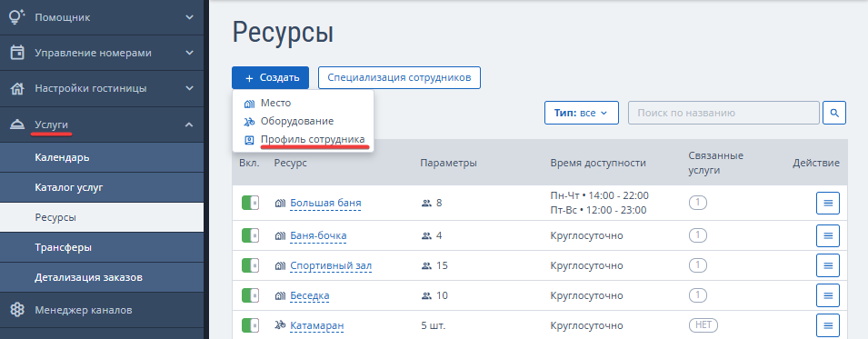Open action menu for Спортивный зал
This screenshot has height=339, width=868.
click(828, 265)
